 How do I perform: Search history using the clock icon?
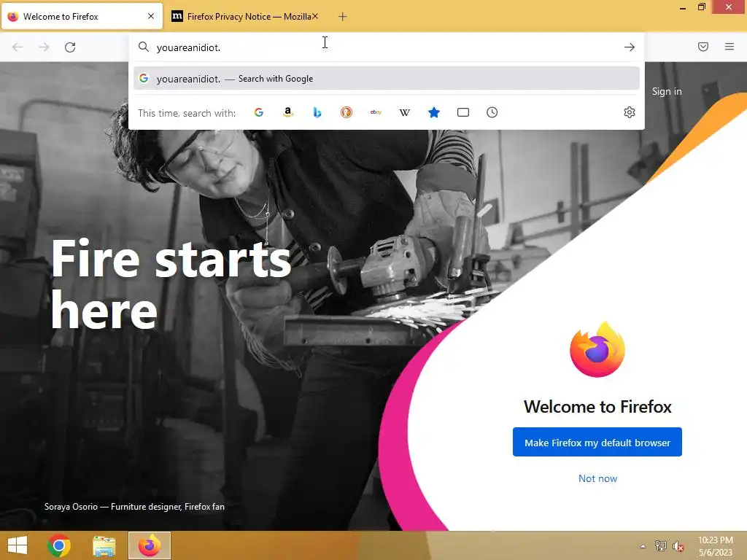tap(492, 112)
